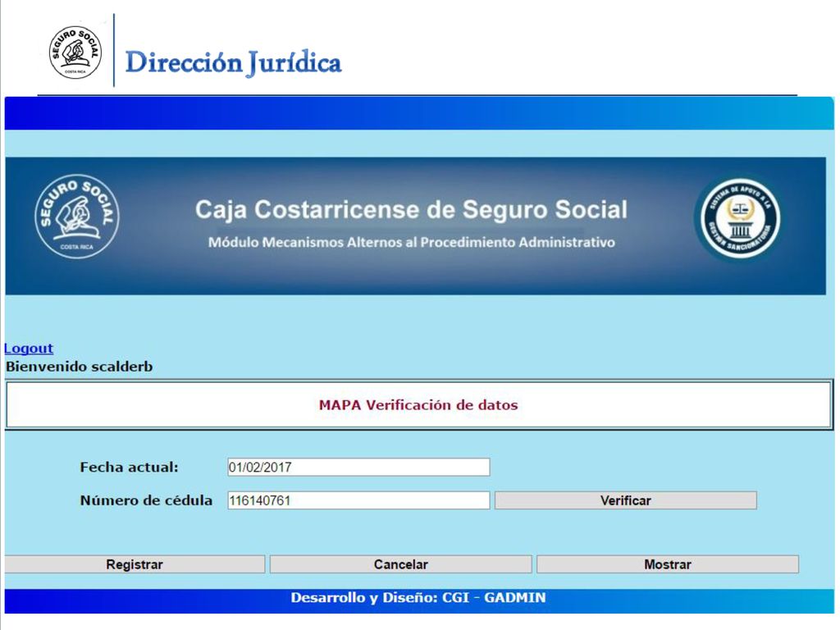The image size is (840, 630).
Task: Click the Verificar button
Action: click(626, 500)
